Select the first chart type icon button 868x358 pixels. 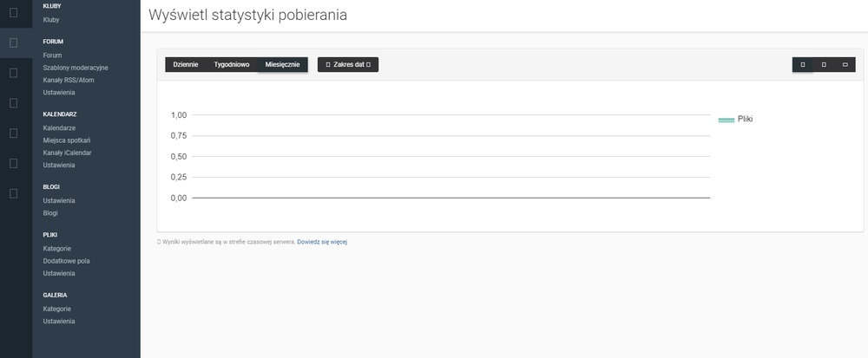pos(803,65)
